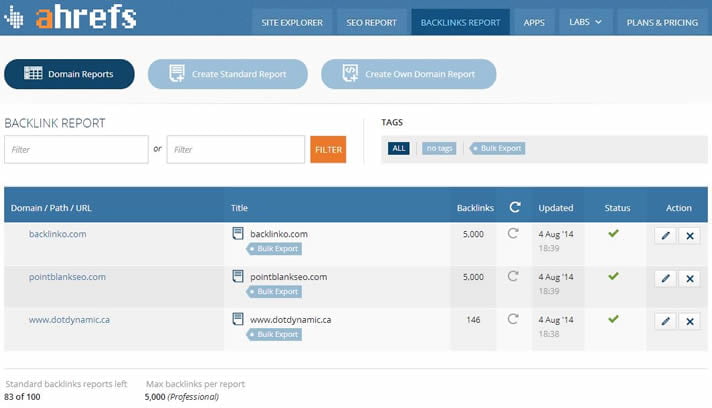Click status checkmark for pointblankseo.com
The image size is (712, 408).
(x=613, y=276)
